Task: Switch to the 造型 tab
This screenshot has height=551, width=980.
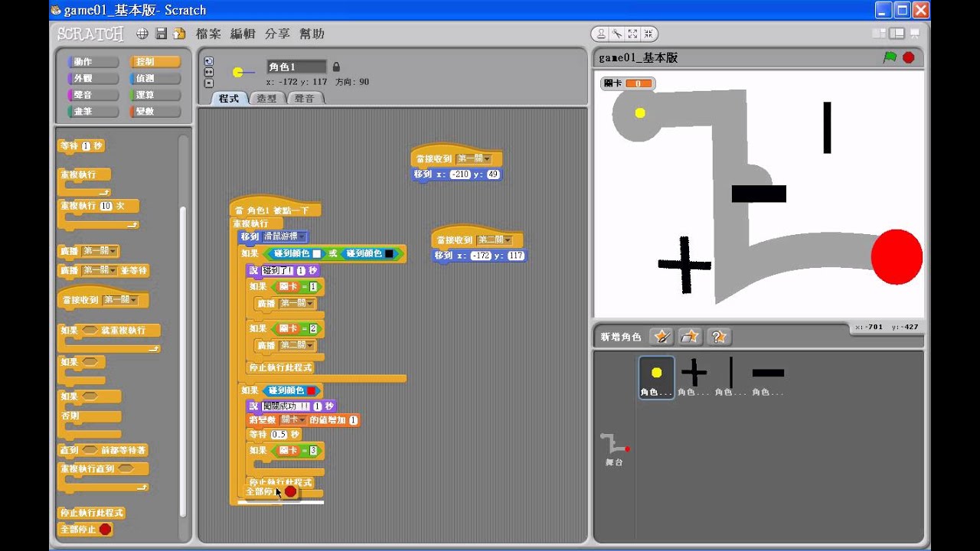Action: (266, 98)
